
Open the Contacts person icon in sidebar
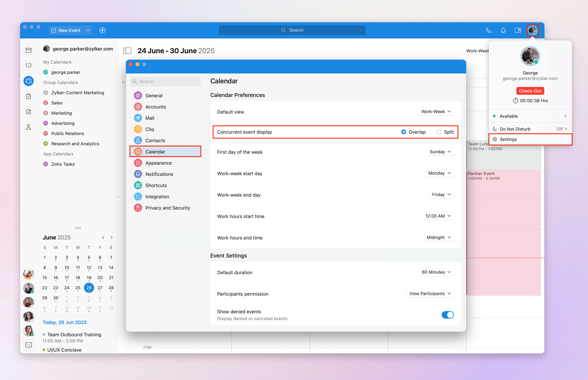pyautogui.click(x=29, y=127)
